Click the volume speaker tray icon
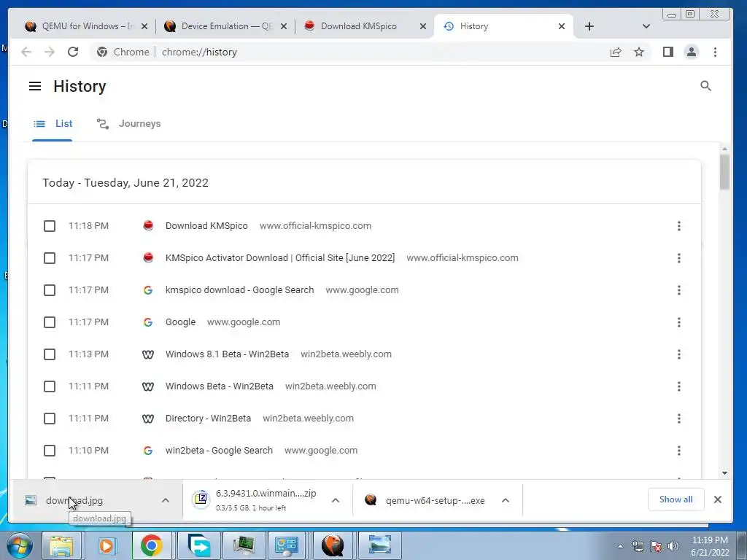This screenshot has width=747, height=560. pos(673,546)
